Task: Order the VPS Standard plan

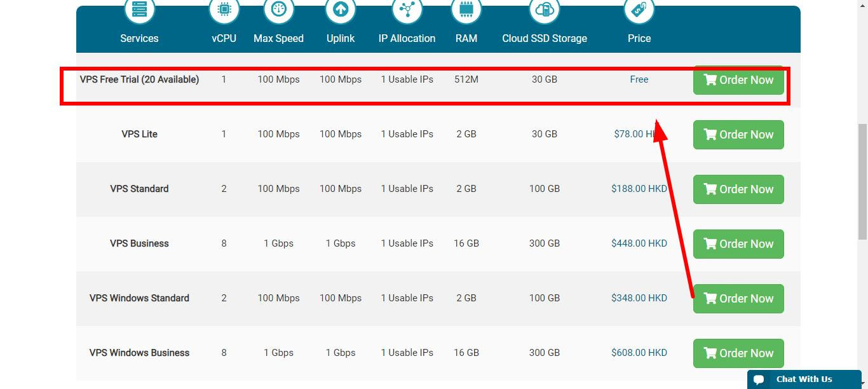Action: [x=738, y=189]
